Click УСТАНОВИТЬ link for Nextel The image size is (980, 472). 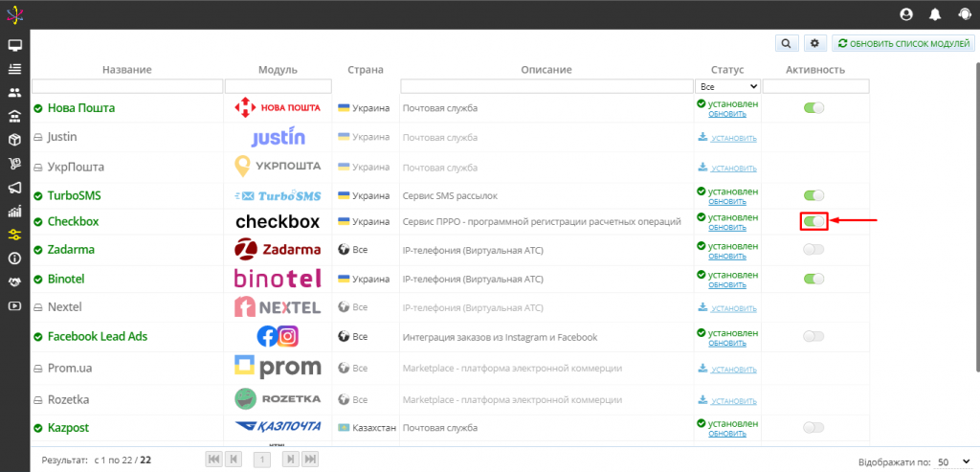point(733,308)
